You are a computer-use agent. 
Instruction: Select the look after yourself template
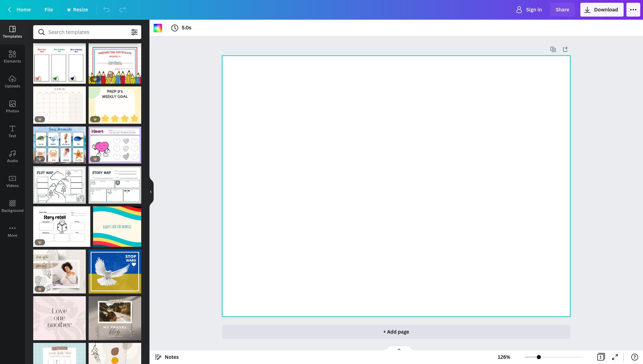coord(60,272)
